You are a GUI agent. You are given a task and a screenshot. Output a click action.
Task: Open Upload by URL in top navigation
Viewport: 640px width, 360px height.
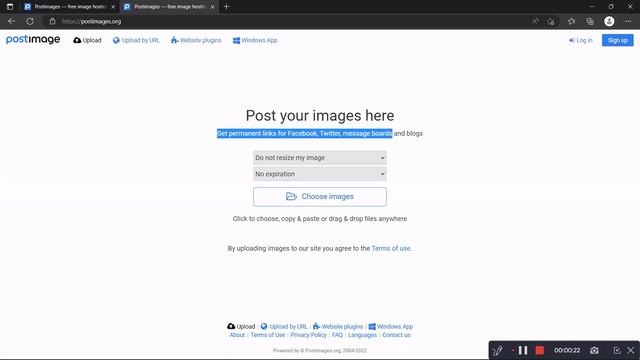136,40
